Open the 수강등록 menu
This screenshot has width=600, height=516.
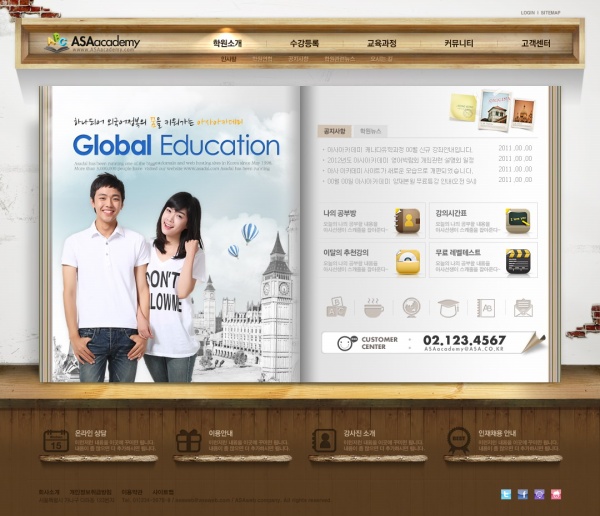click(x=304, y=43)
